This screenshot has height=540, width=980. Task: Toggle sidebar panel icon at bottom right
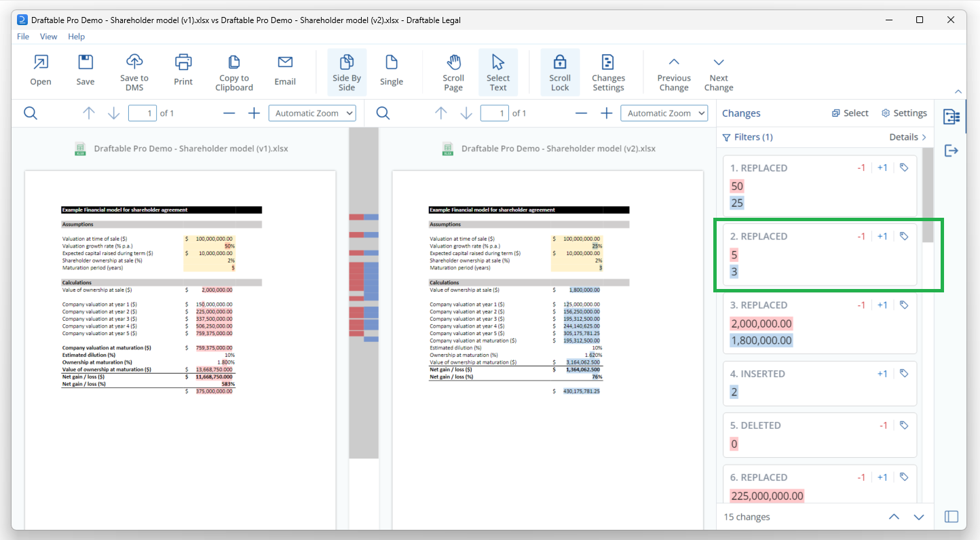click(x=951, y=517)
